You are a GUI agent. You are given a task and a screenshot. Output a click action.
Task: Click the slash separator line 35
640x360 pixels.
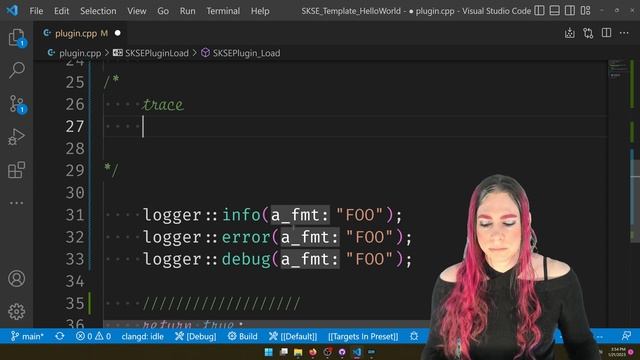click(222, 303)
